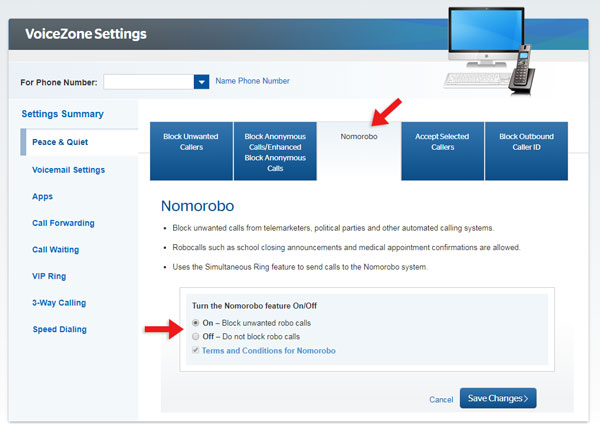Open Call Waiting settings
Viewport: 600px width, 424px height.
(x=55, y=250)
